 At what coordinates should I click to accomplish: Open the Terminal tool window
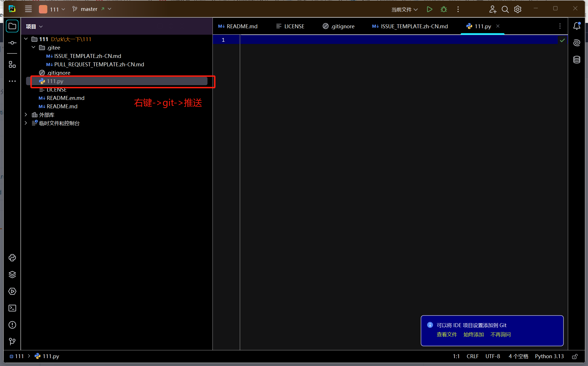coord(12,308)
